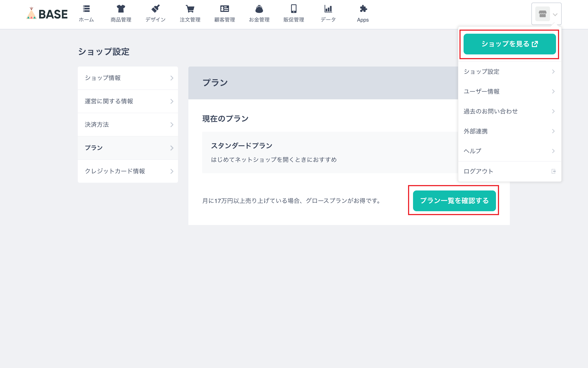Open 運営に関する情報 in settings sidebar
Viewport: 588px width, 368px height.
pyautogui.click(x=128, y=102)
